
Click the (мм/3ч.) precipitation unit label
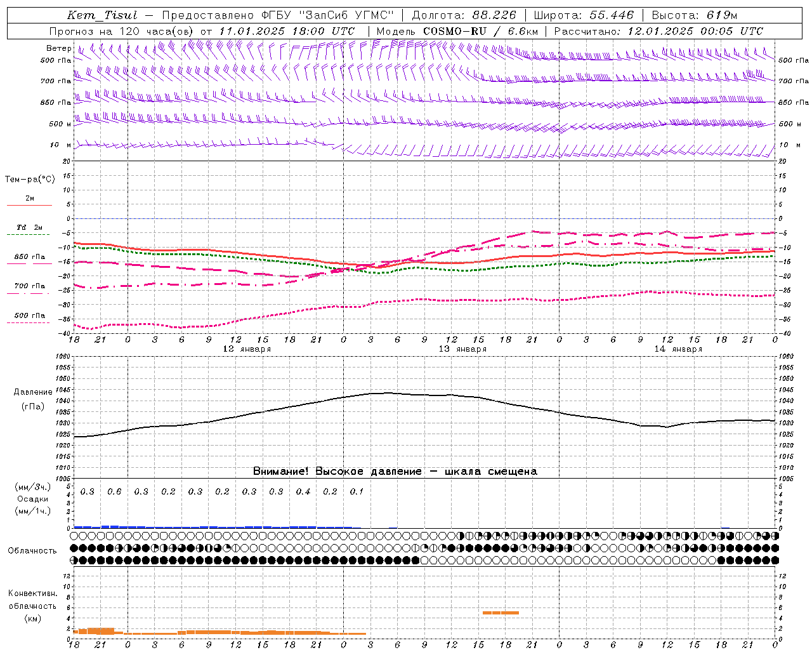pos(33,487)
